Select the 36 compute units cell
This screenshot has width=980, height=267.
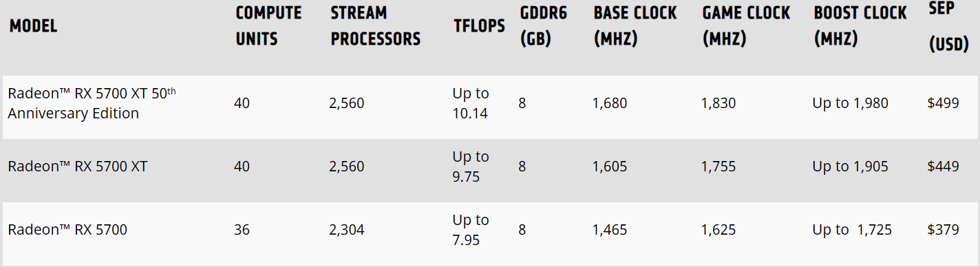tap(242, 230)
